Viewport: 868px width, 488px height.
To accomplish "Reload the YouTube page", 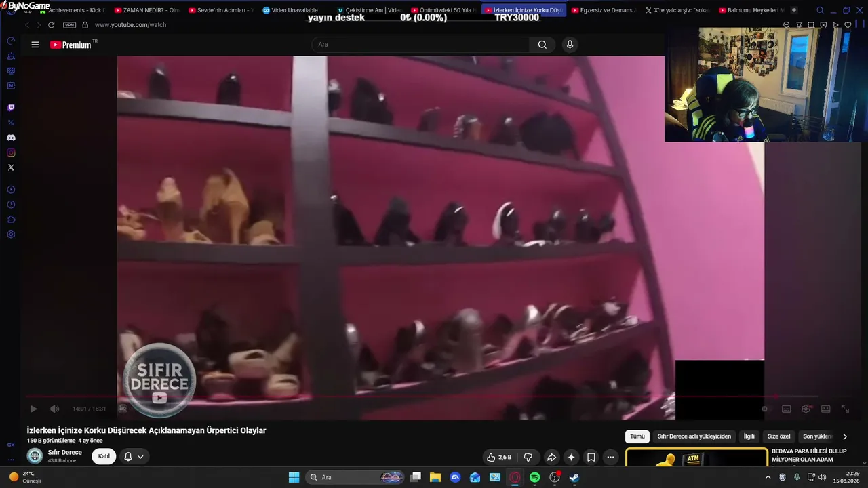I will [51, 25].
